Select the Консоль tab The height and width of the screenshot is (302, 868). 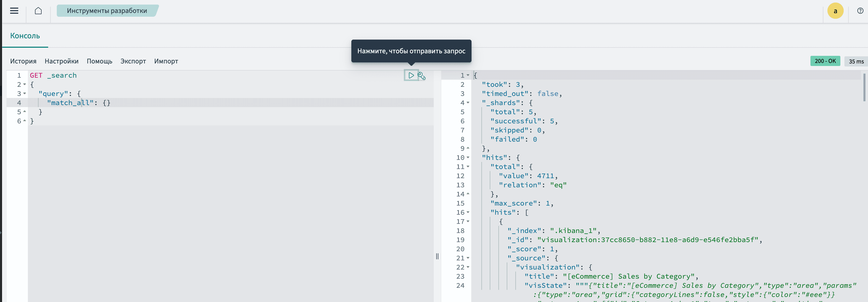pos(25,36)
